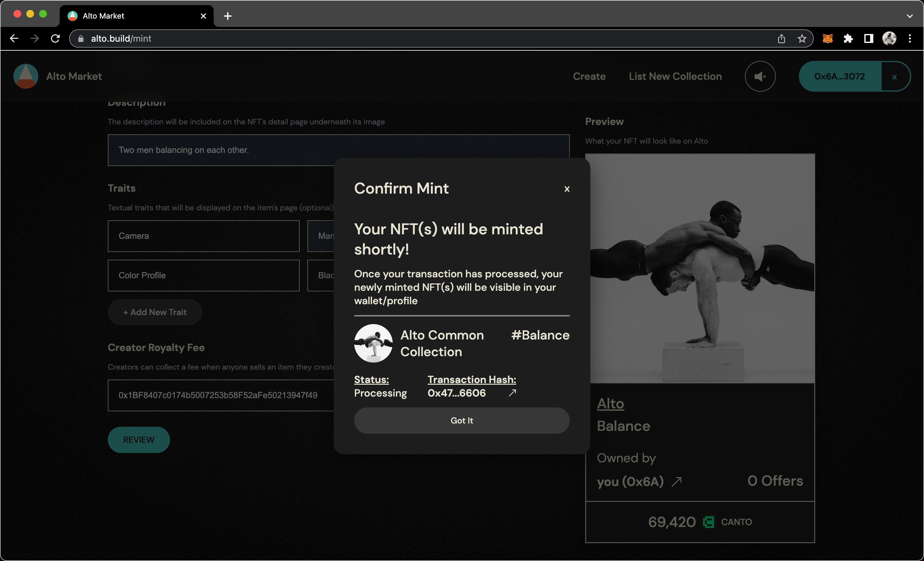Click the Alto Market logo

(x=25, y=76)
